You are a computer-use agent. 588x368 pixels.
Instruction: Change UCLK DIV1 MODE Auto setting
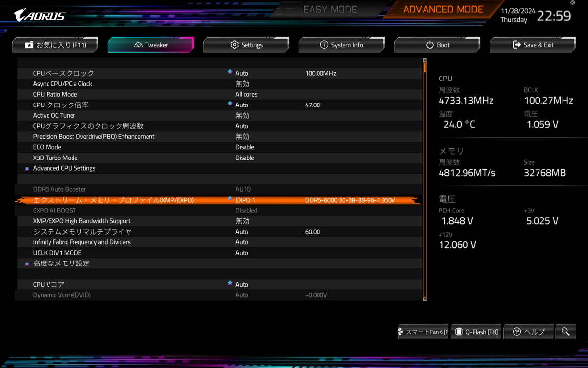242,253
